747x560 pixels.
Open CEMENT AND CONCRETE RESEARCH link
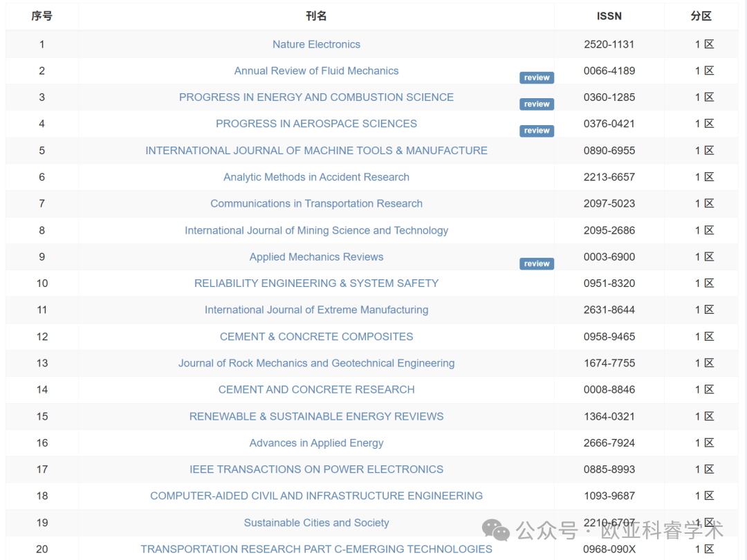coord(316,389)
